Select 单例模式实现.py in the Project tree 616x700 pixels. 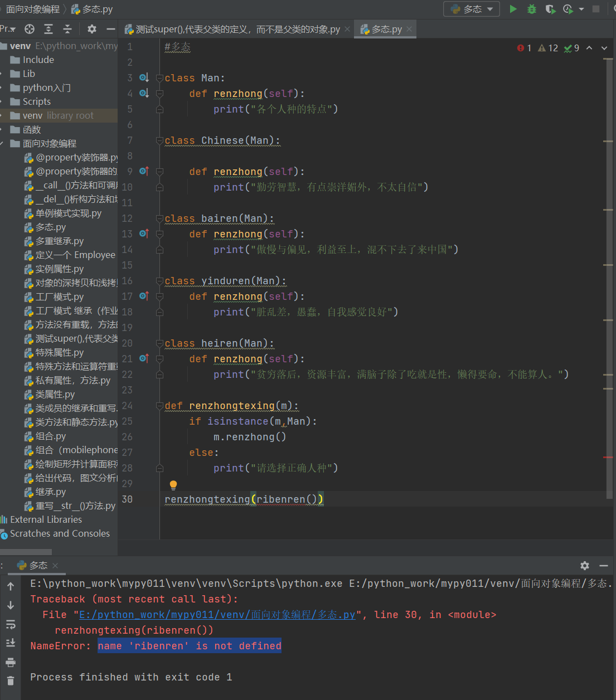click(x=59, y=213)
